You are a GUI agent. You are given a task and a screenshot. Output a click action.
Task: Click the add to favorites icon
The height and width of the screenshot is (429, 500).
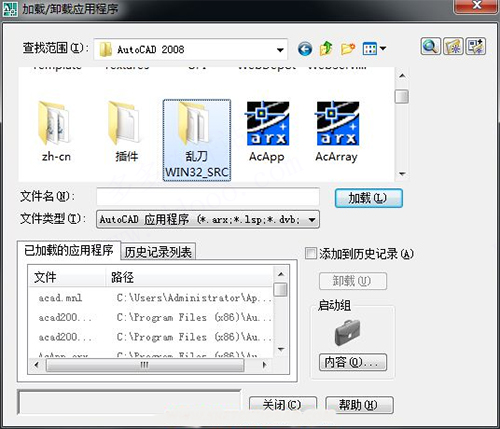(476, 46)
